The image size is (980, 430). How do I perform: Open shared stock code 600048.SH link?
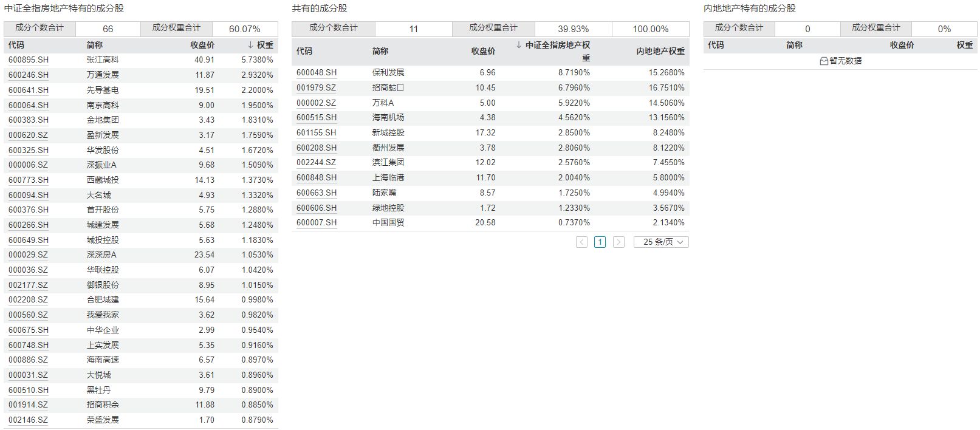[317, 72]
